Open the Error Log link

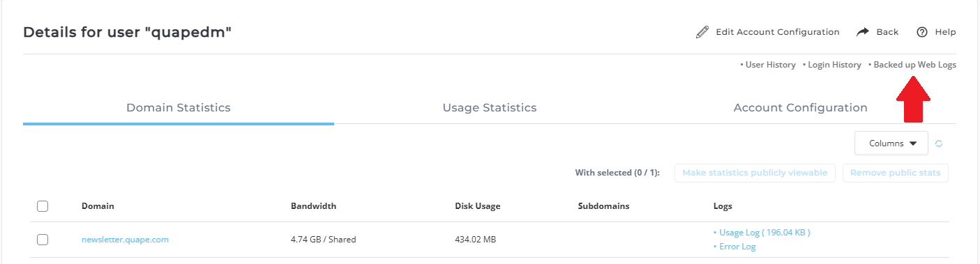pyautogui.click(x=734, y=247)
